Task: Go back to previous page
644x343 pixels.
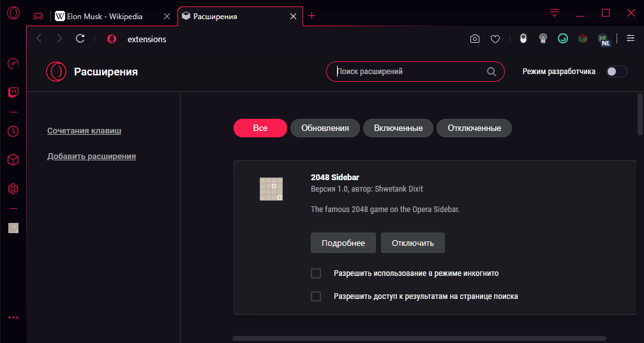Action: click(x=39, y=38)
